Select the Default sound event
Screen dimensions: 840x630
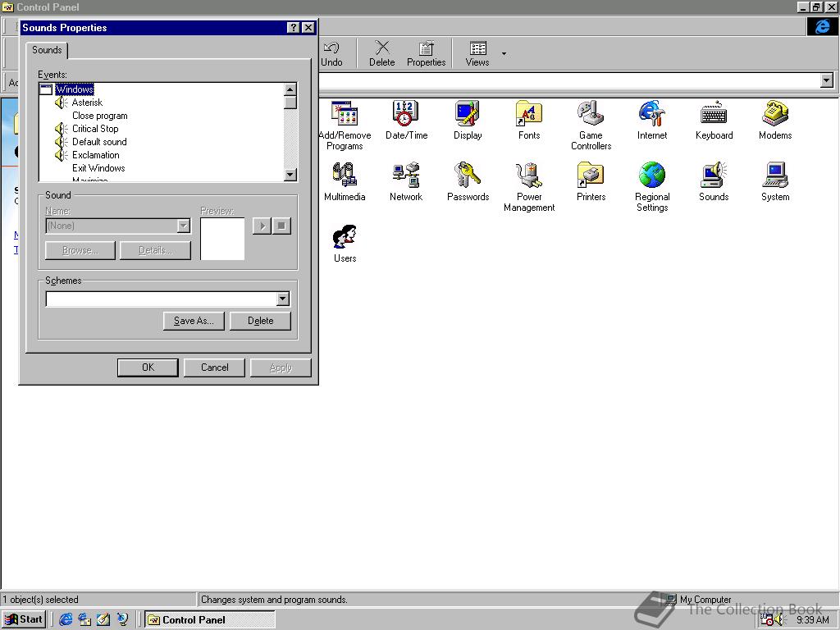(99, 142)
